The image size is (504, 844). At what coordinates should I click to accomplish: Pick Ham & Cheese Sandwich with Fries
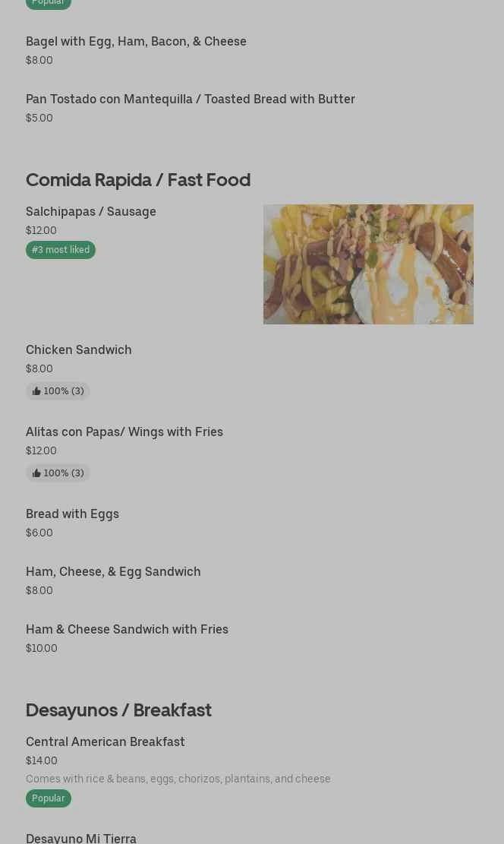127,629
